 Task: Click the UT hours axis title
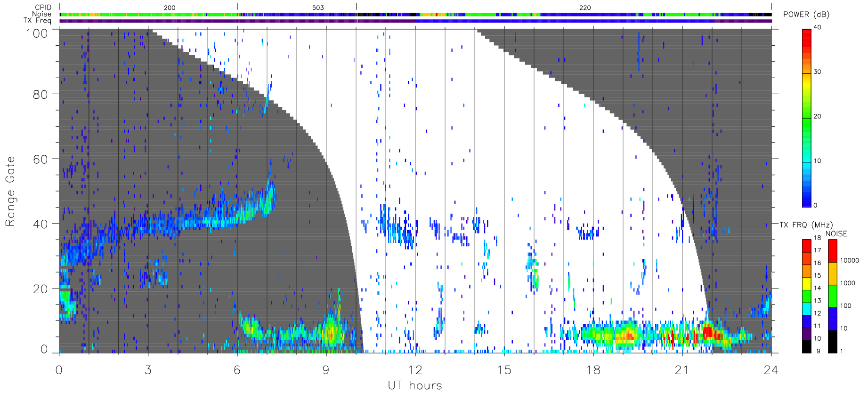415,385
